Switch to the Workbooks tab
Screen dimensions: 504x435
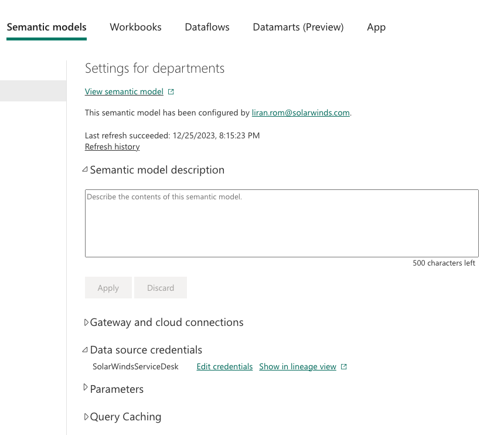(135, 27)
